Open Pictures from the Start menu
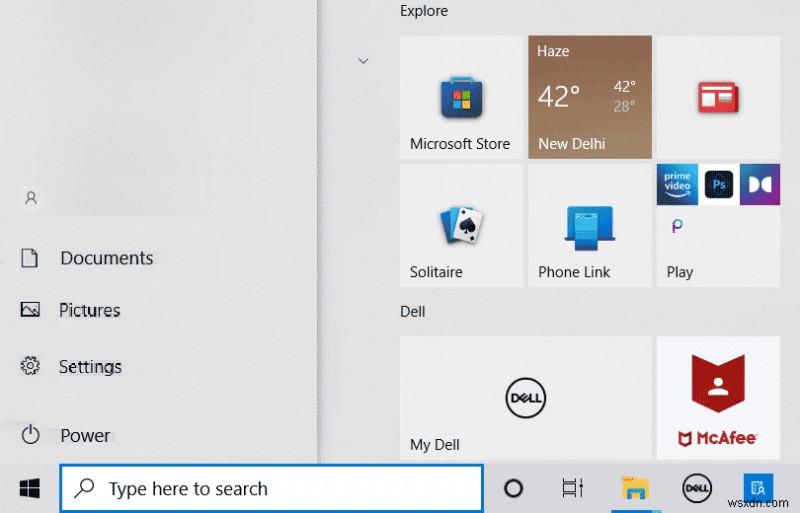 [70, 310]
